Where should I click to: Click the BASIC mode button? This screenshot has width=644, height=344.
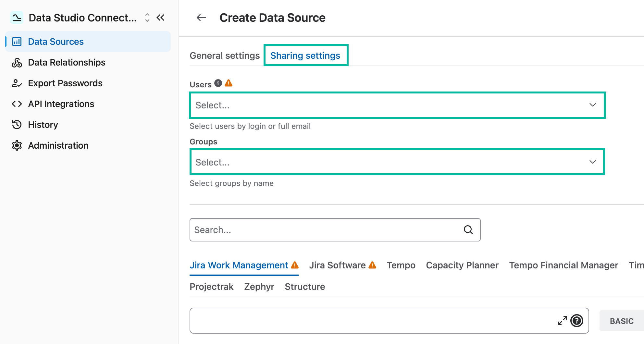tap(622, 321)
